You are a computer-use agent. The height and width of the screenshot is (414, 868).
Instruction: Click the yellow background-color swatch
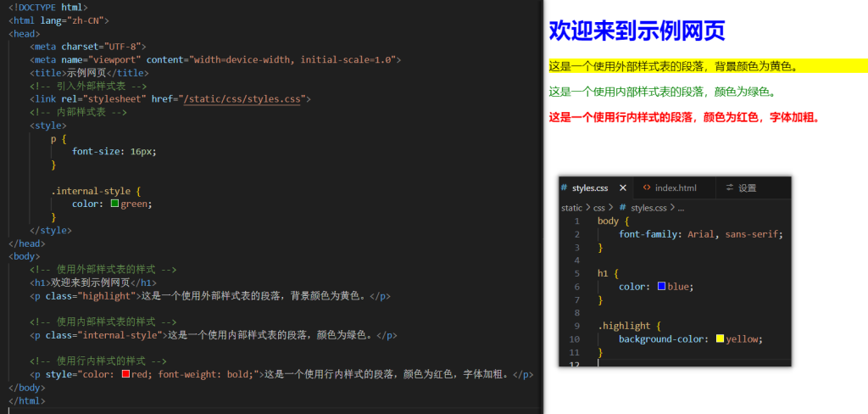click(720, 339)
